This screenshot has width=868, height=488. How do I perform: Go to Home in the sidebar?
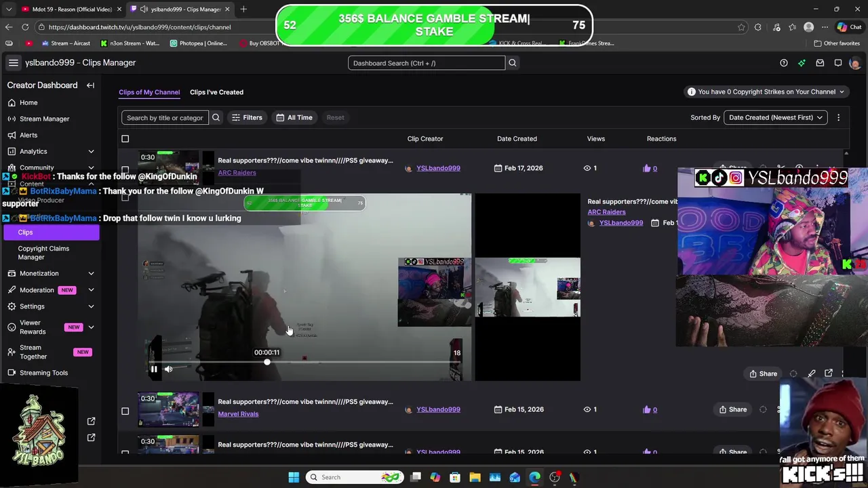click(28, 102)
